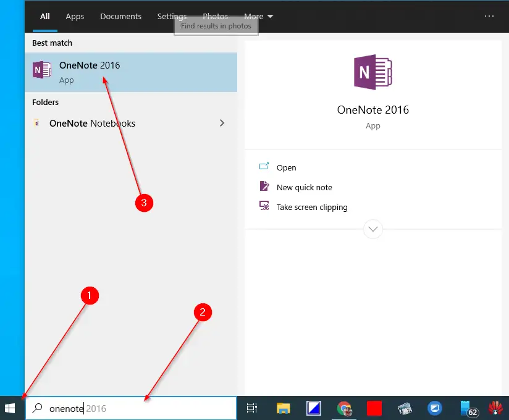The image size is (509, 420).
Task: Click the Open action icon
Action: point(264,167)
